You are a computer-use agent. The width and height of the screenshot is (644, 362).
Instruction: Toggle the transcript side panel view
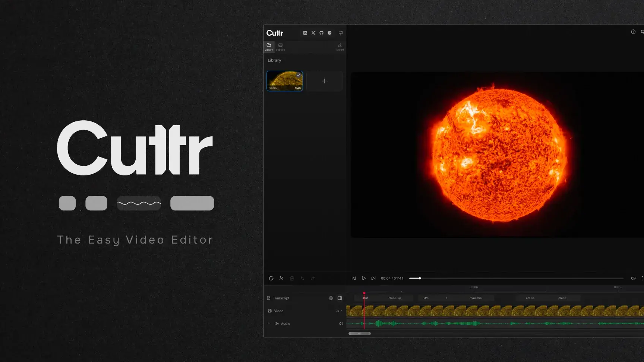click(x=340, y=298)
